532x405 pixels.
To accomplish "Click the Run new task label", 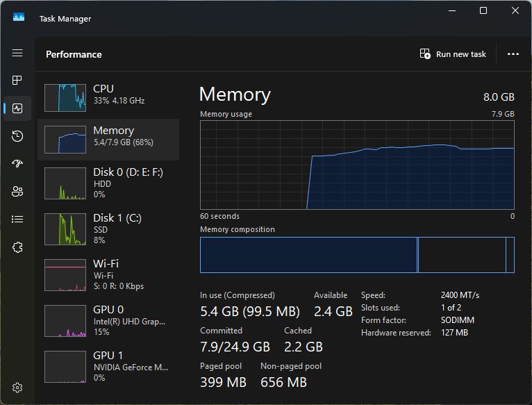I will (x=460, y=54).
